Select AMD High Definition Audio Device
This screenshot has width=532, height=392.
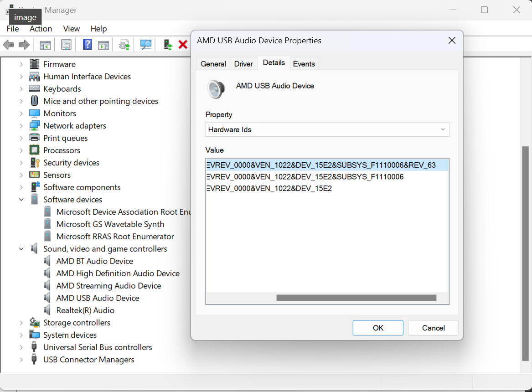click(x=118, y=273)
